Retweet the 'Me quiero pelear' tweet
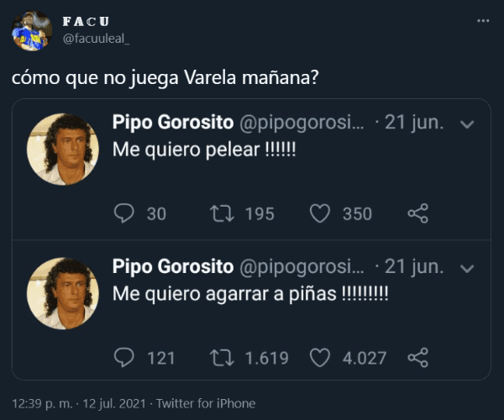Viewport: 504px width, 420px height. tap(220, 213)
